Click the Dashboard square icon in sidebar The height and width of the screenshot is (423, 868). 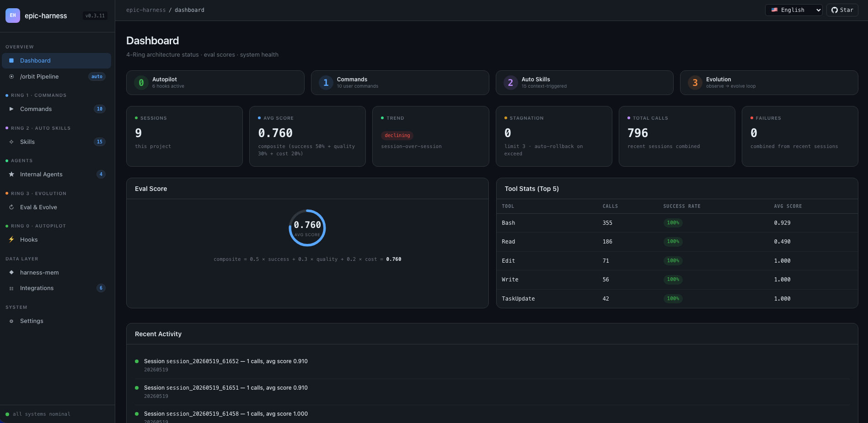[x=11, y=61]
